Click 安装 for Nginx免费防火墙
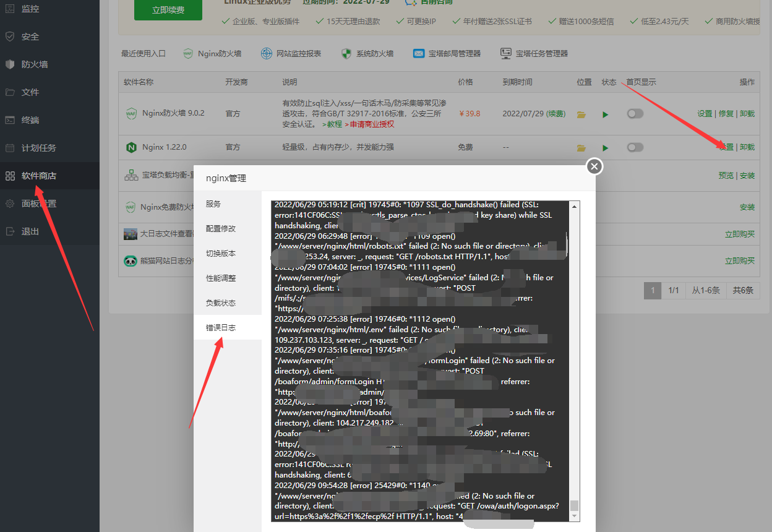This screenshot has width=772, height=532. [x=747, y=207]
